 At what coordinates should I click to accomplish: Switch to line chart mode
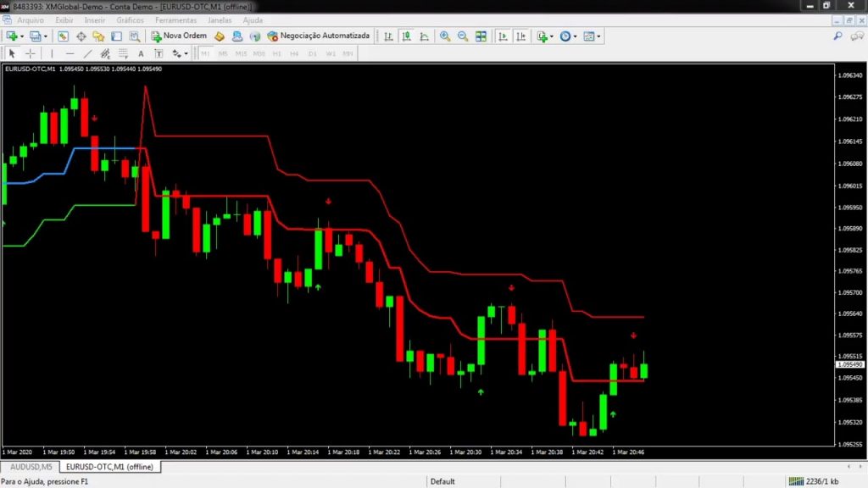[424, 36]
